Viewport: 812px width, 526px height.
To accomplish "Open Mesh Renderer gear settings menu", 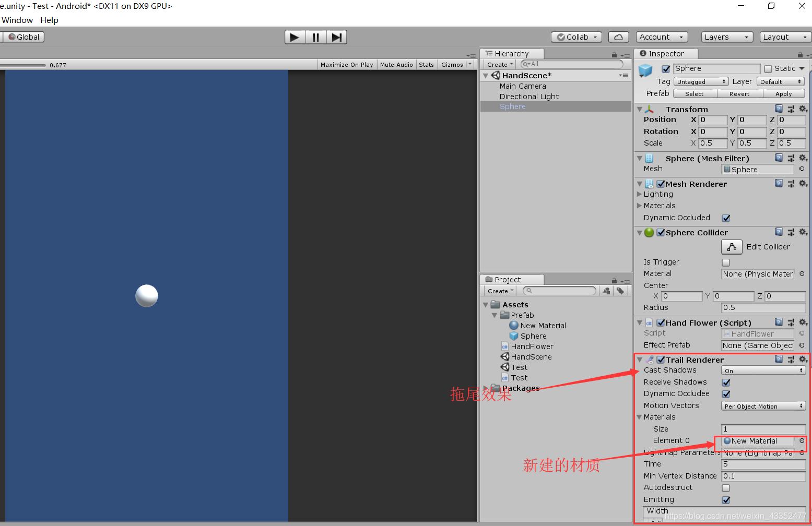I will point(803,184).
